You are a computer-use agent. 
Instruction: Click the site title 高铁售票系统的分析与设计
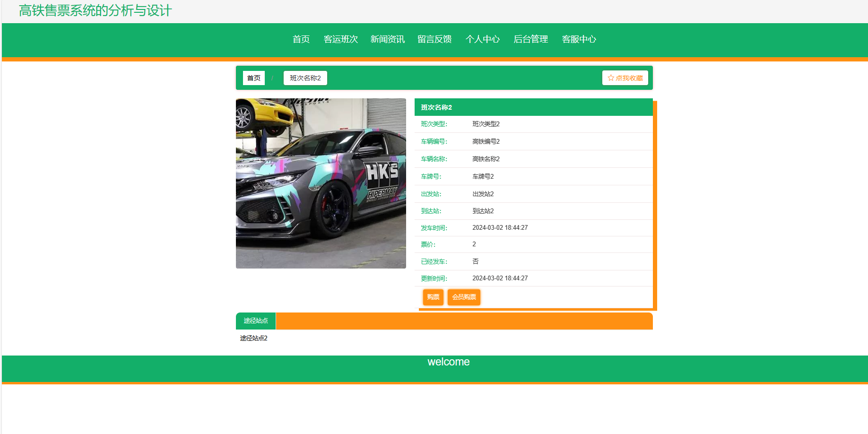(95, 10)
